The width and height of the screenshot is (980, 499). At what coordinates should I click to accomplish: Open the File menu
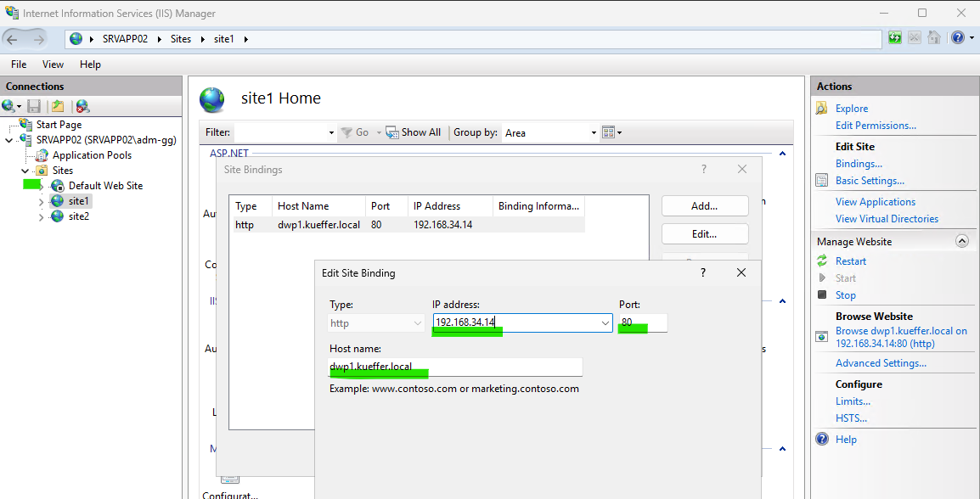[x=19, y=64]
